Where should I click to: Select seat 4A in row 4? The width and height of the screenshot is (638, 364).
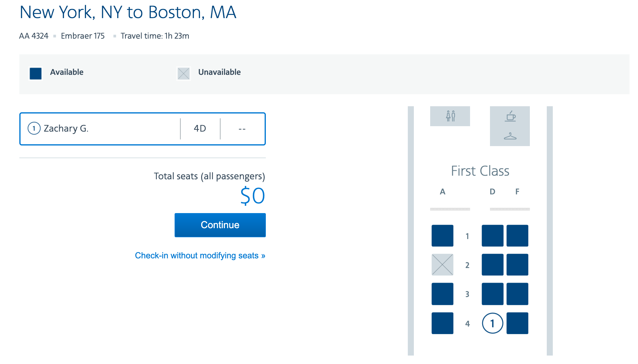(x=442, y=323)
